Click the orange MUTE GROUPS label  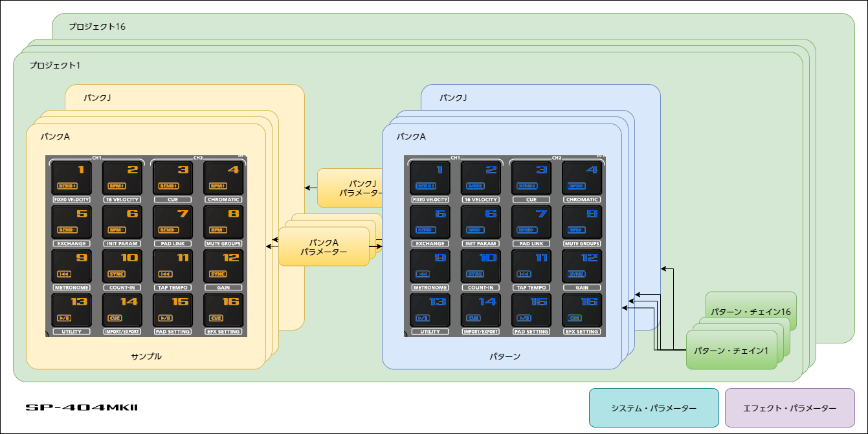click(x=223, y=244)
